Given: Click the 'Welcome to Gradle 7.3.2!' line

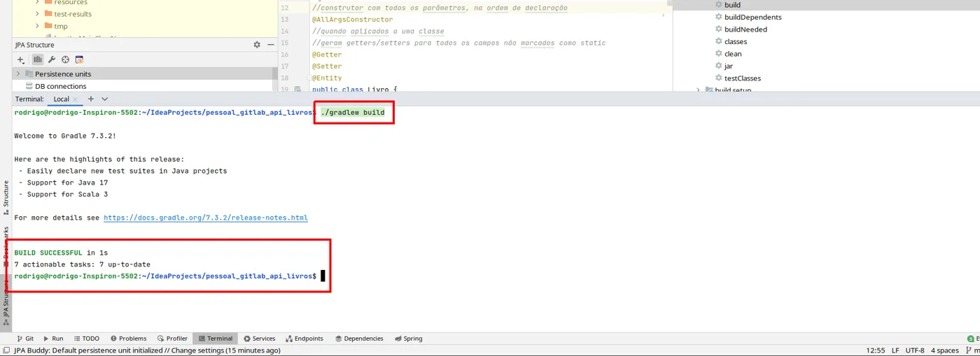Looking at the screenshot, I should click(65, 136).
